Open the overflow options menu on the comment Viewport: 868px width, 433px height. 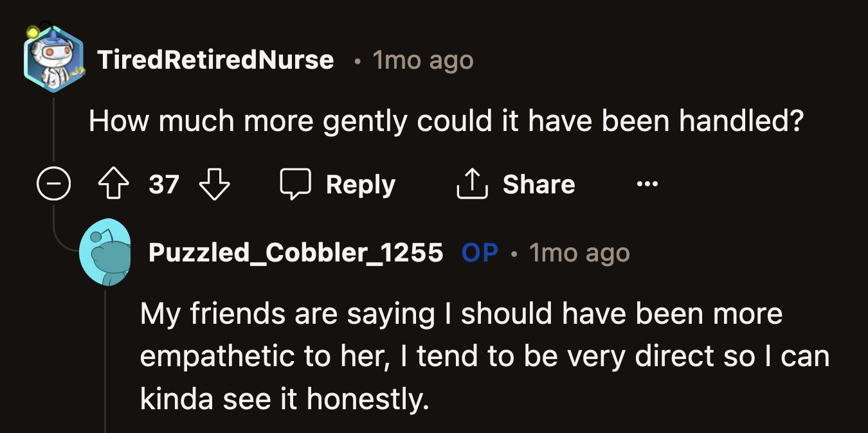[646, 184]
